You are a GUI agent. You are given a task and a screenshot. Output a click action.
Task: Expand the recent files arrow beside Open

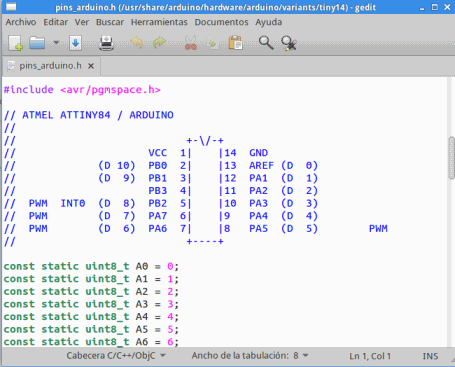pos(56,43)
